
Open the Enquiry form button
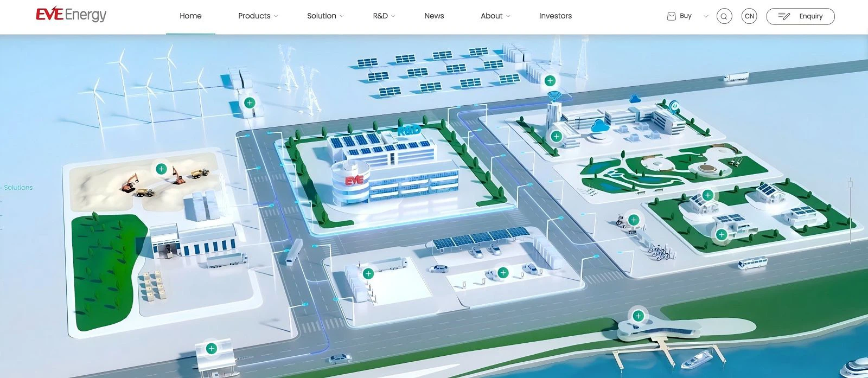800,16
